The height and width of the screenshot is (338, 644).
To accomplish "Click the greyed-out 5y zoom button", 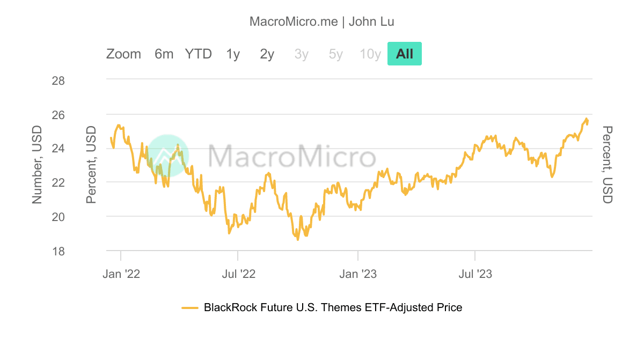I will point(336,54).
